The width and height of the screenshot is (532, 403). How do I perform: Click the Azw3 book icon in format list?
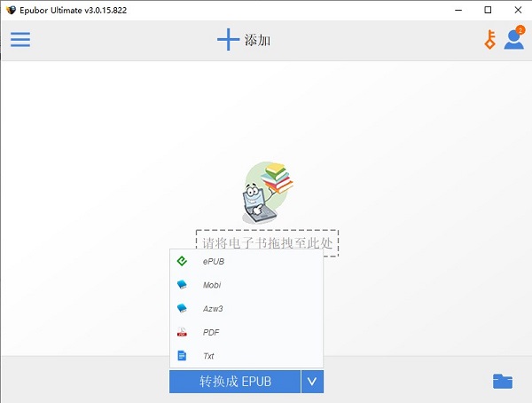183,308
